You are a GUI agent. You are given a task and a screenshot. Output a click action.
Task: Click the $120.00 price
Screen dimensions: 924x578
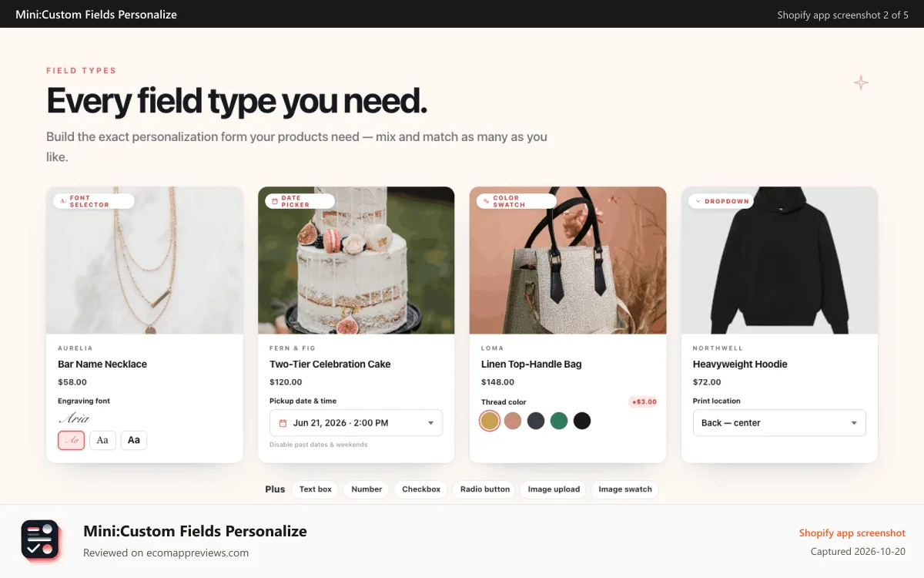(286, 382)
